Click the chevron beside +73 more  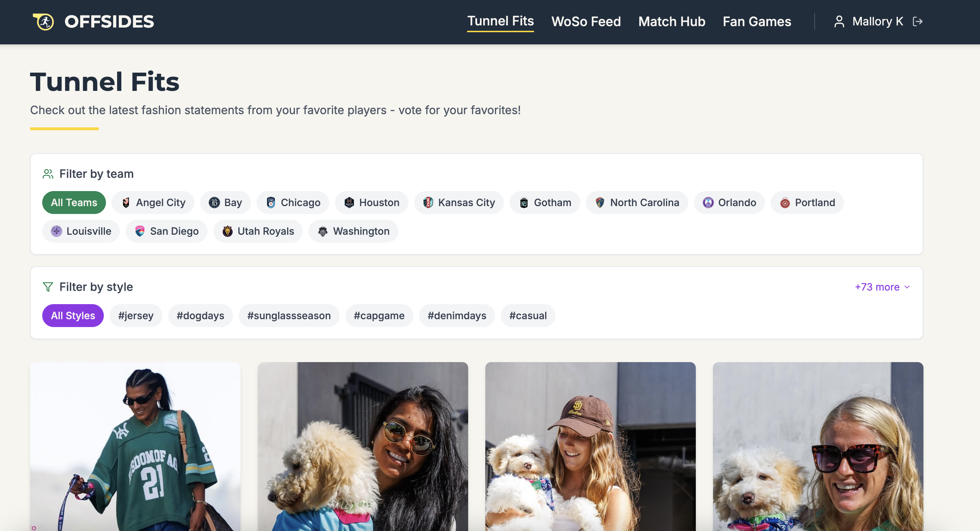(907, 287)
